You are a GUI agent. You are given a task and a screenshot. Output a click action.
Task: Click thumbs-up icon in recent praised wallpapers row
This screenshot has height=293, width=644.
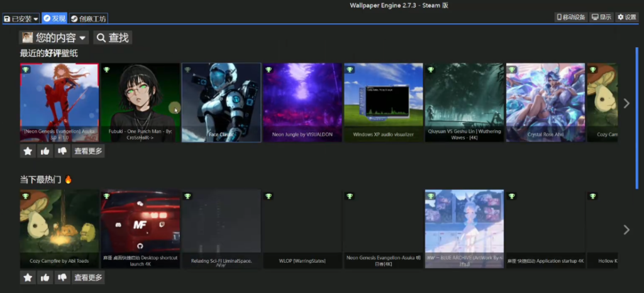(x=45, y=151)
